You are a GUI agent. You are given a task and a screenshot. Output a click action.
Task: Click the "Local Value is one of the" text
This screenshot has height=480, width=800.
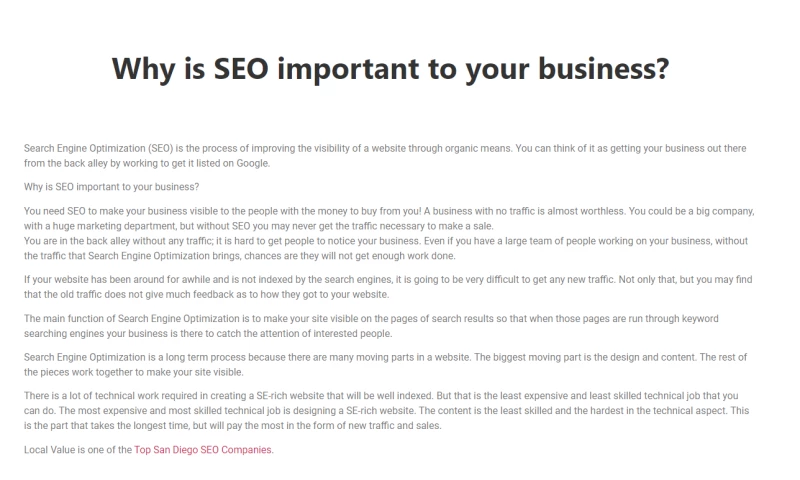tap(78, 450)
